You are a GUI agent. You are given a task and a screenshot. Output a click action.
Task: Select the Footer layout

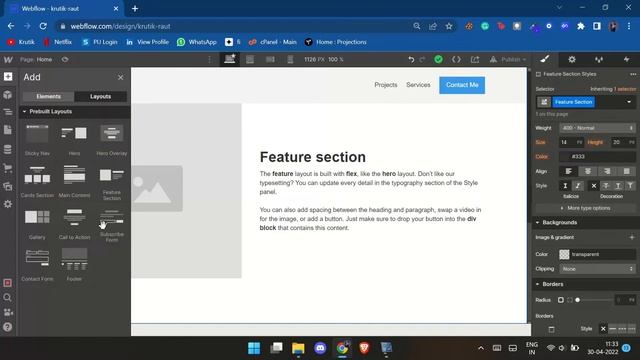(x=74, y=265)
